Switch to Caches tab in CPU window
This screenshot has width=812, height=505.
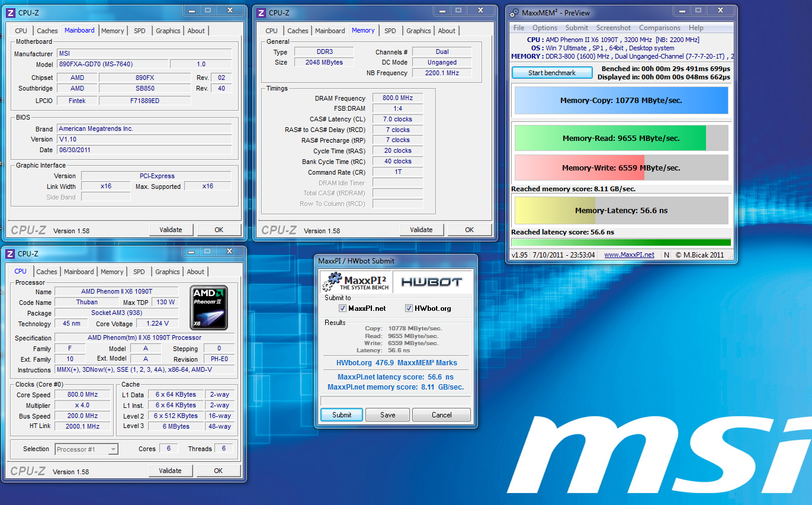[47, 272]
